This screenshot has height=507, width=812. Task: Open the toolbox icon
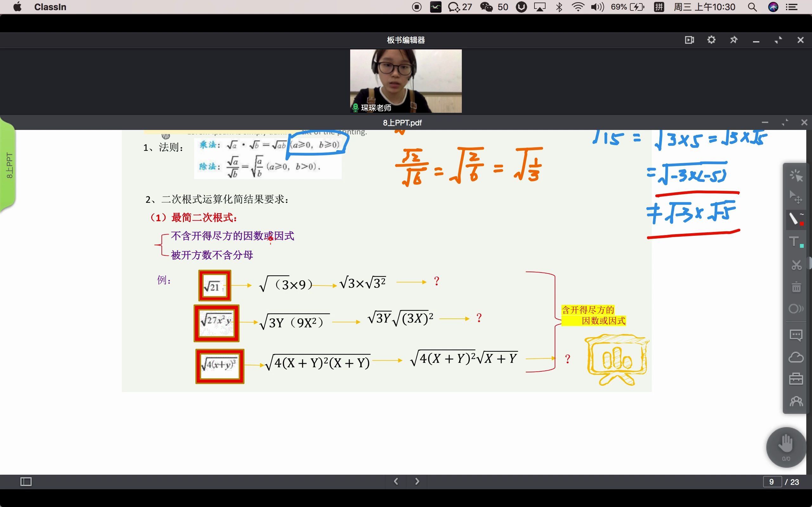796,379
